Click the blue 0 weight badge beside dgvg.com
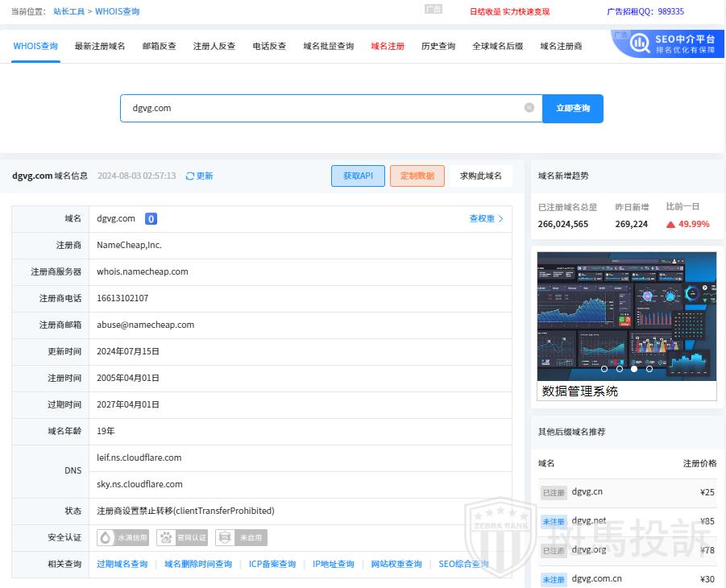Viewport: 726px width, 588px height. click(x=151, y=219)
